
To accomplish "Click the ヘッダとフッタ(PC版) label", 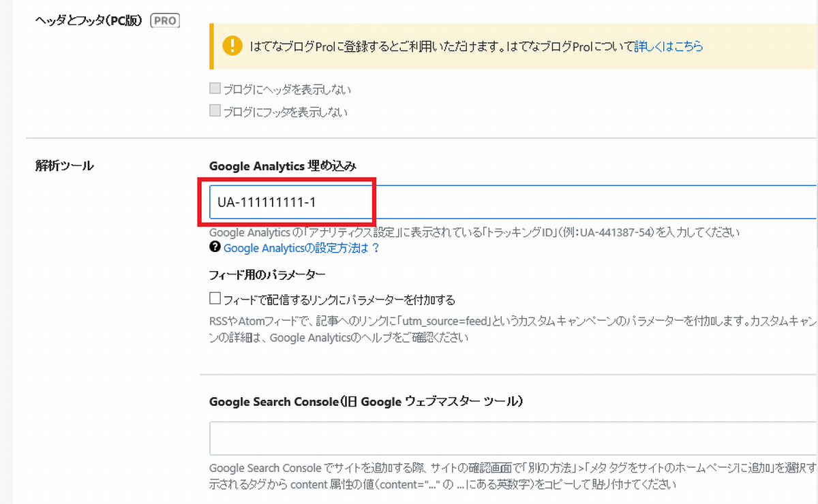I will [89, 20].
